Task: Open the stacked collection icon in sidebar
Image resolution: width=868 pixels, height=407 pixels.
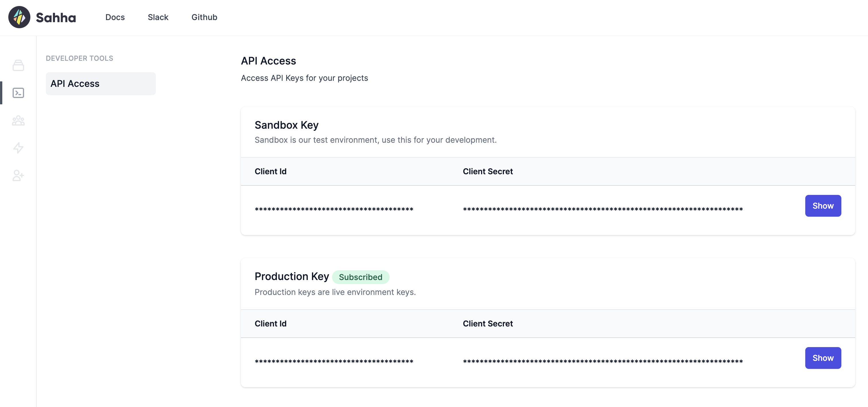Action: tap(18, 65)
